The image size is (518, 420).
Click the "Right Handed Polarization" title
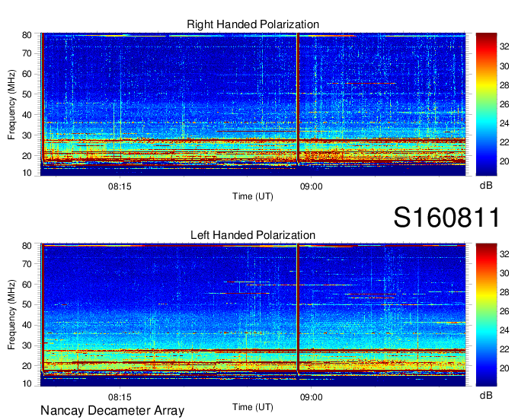pos(253,24)
